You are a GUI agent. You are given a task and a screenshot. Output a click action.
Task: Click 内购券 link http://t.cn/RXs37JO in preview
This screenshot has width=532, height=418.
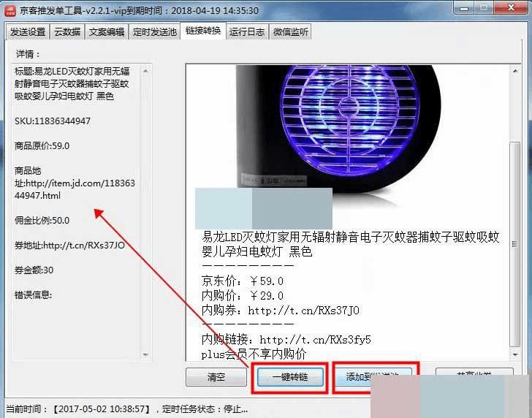pyautogui.click(x=281, y=310)
